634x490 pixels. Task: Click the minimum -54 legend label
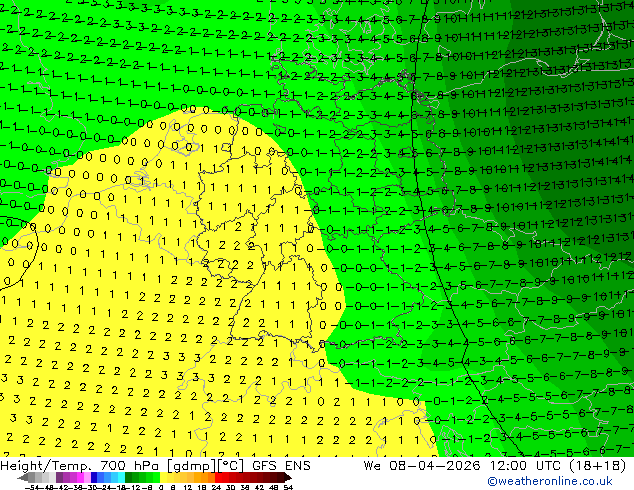click(x=32, y=488)
